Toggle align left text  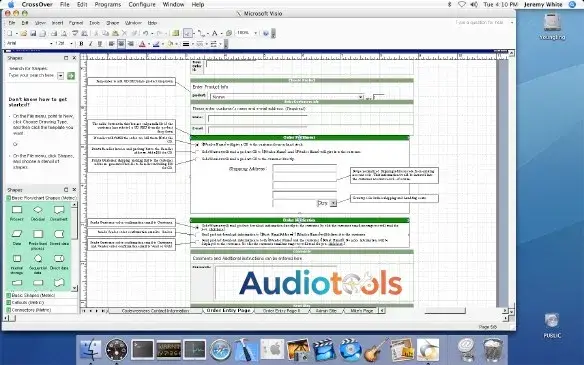111,44
